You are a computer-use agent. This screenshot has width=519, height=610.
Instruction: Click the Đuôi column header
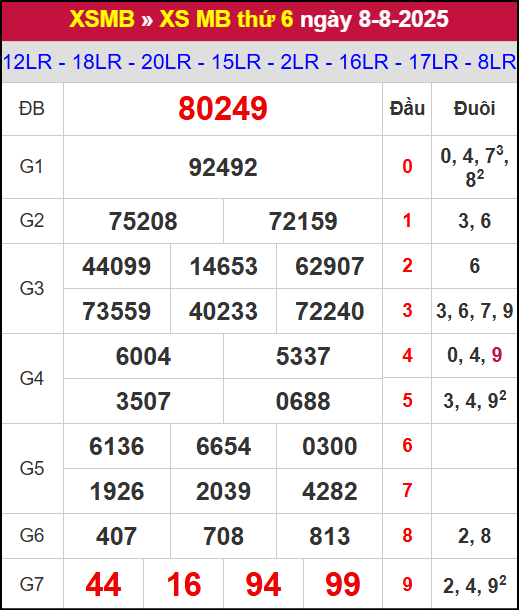[475, 109]
